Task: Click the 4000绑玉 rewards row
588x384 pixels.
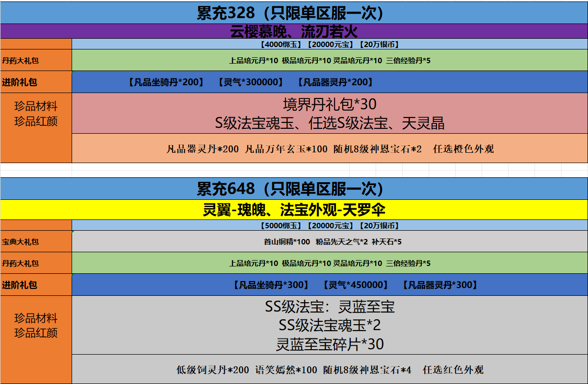Action: coord(330,44)
